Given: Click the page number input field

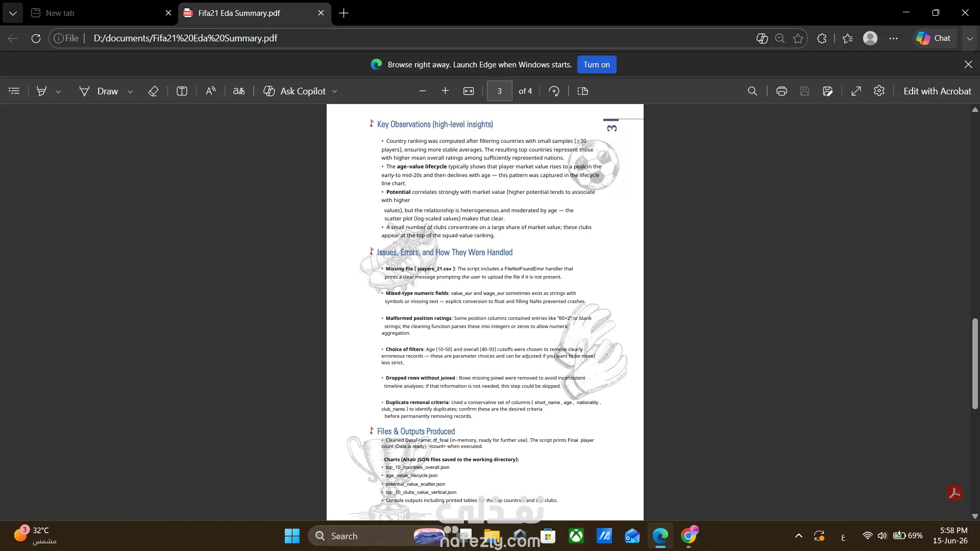Looking at the screenshot, I should [500, 91].
